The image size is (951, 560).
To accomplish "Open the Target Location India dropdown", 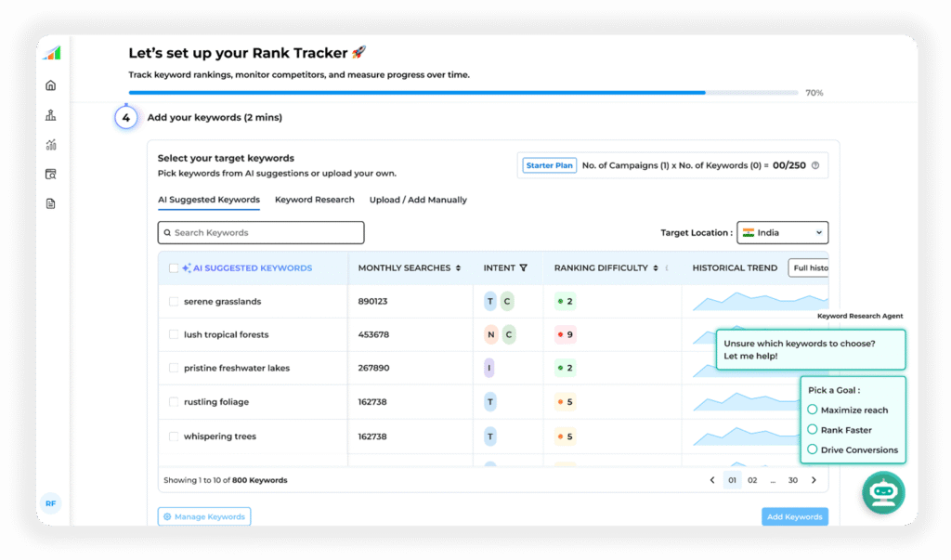I will point(782,233).
